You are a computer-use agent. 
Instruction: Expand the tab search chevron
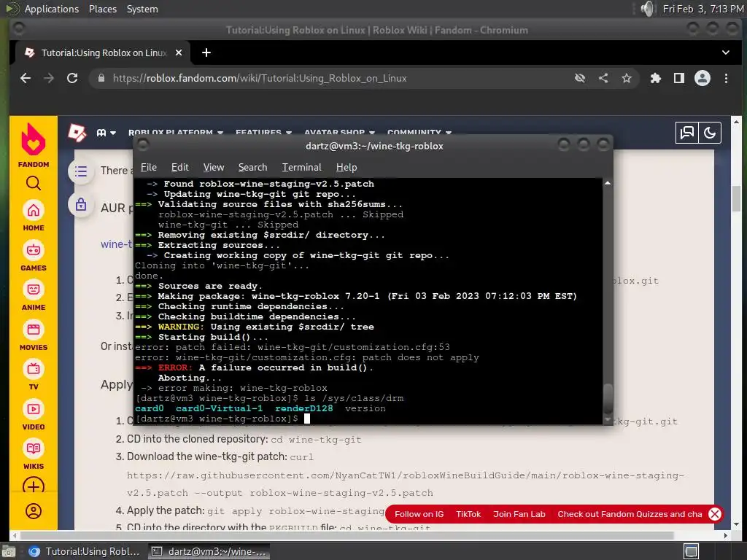pos(726,52)
